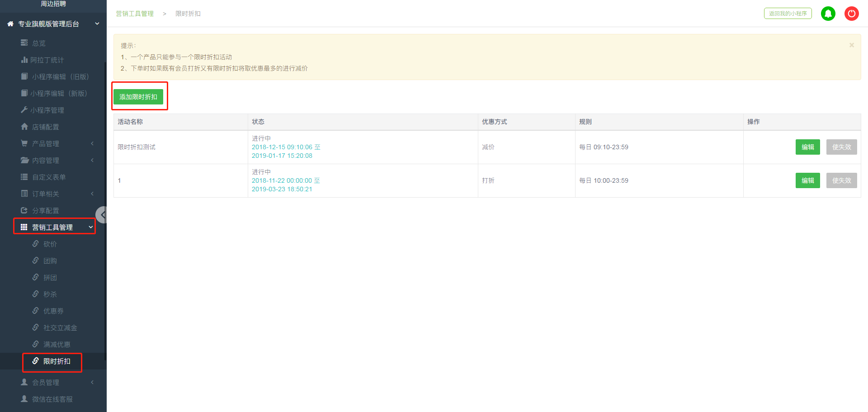Expand the 产品管理 submenu arrow

tap(92, 143)
